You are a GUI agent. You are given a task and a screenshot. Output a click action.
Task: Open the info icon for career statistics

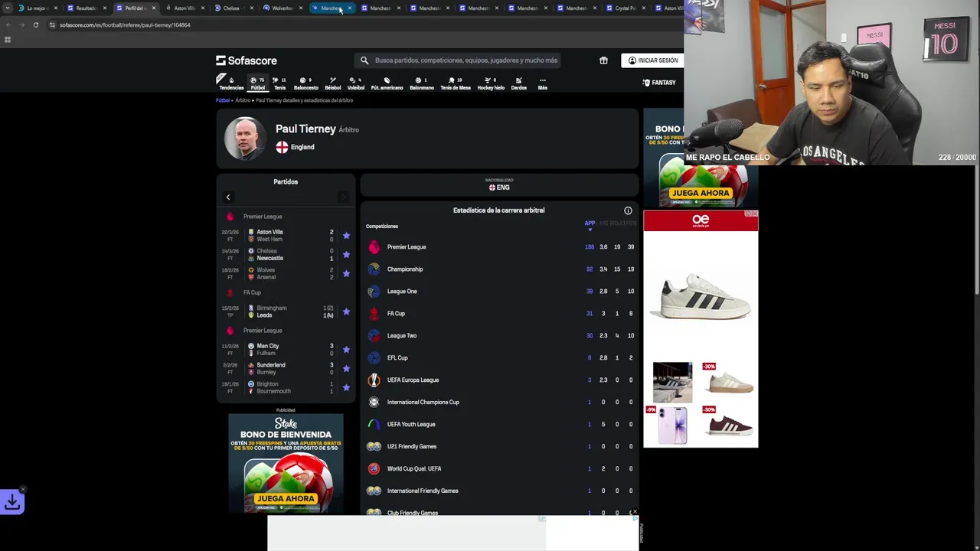pyautogui.click(x=628, y=210)
